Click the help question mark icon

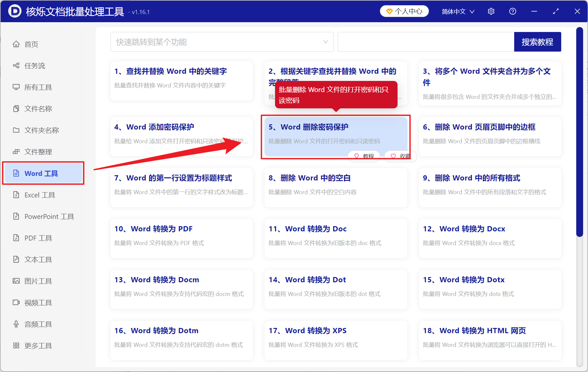[513, 11]
